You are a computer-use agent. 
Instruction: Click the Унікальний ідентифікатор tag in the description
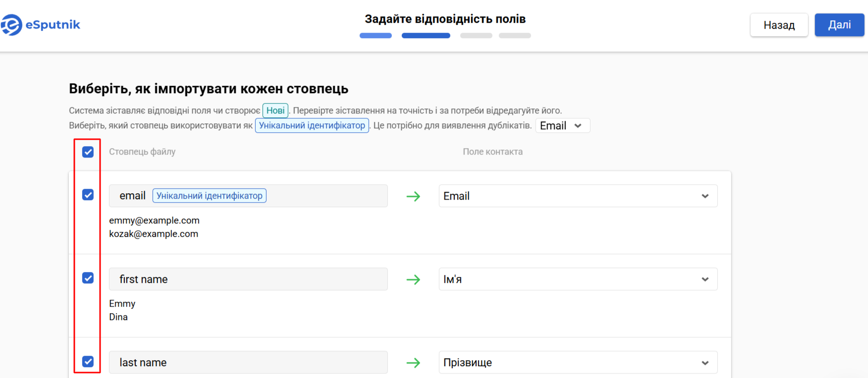pyautogui.click(x=312, y=125)
